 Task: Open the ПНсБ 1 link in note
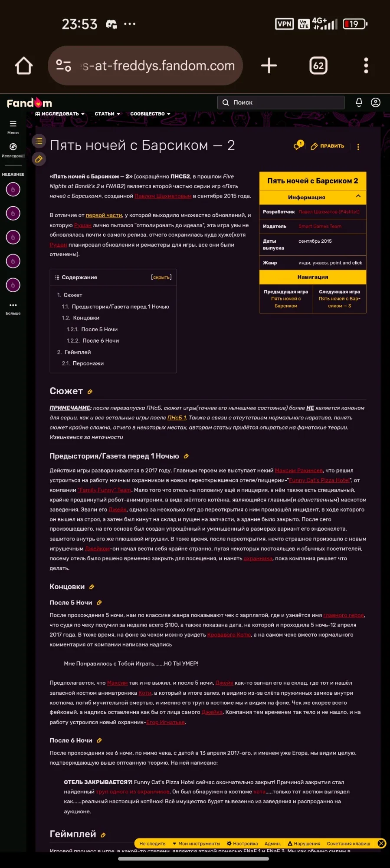[x=177, y=418]
